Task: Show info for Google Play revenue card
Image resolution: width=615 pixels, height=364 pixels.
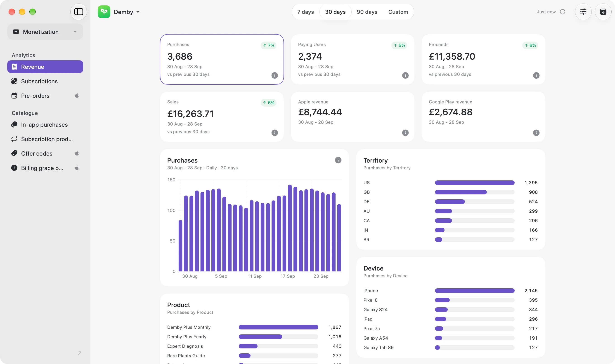Action: pos(536,133)
